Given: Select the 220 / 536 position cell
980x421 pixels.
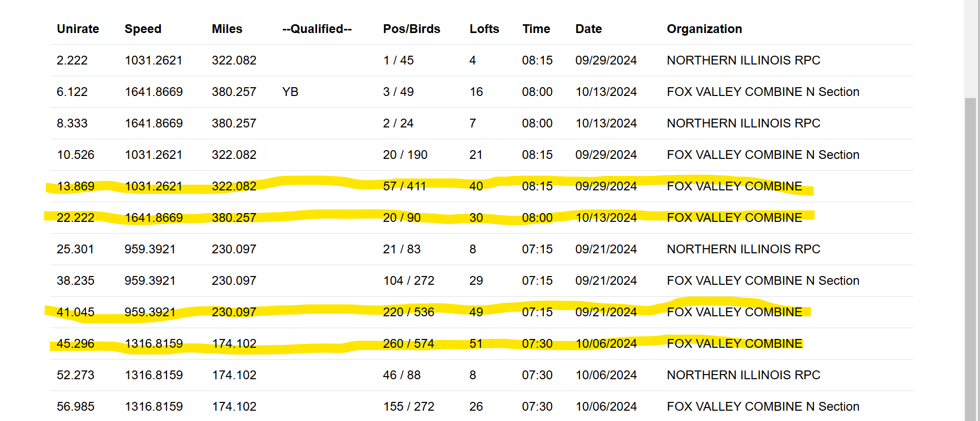Looking at the screenshot, I should 408,312.
